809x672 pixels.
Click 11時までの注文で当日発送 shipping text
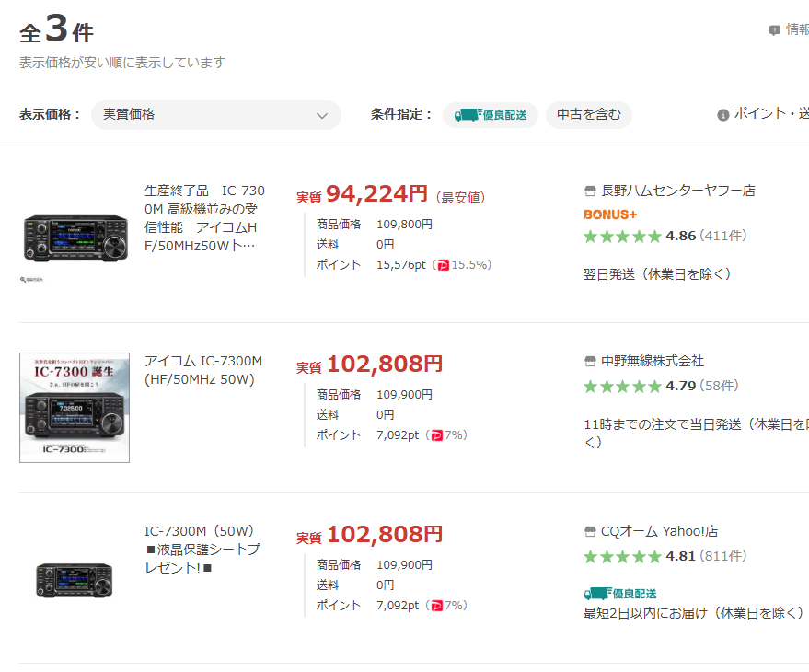tap(696, 433)
